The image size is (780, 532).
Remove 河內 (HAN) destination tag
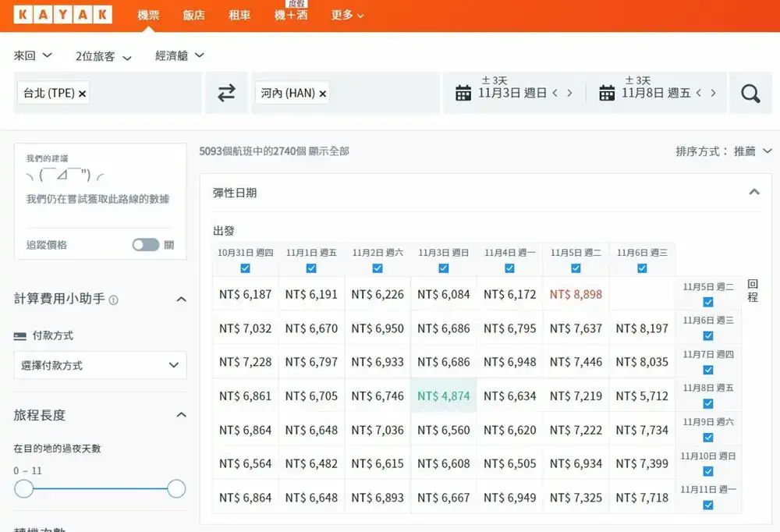click(323, 94)
